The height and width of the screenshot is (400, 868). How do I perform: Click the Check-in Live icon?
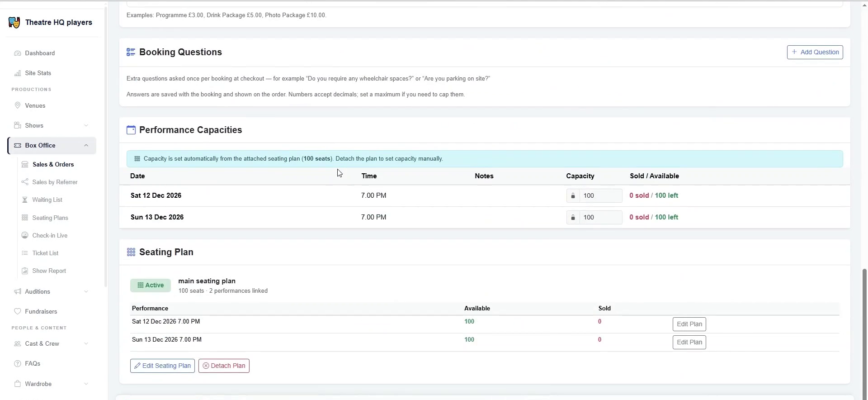tap(25, 235)
